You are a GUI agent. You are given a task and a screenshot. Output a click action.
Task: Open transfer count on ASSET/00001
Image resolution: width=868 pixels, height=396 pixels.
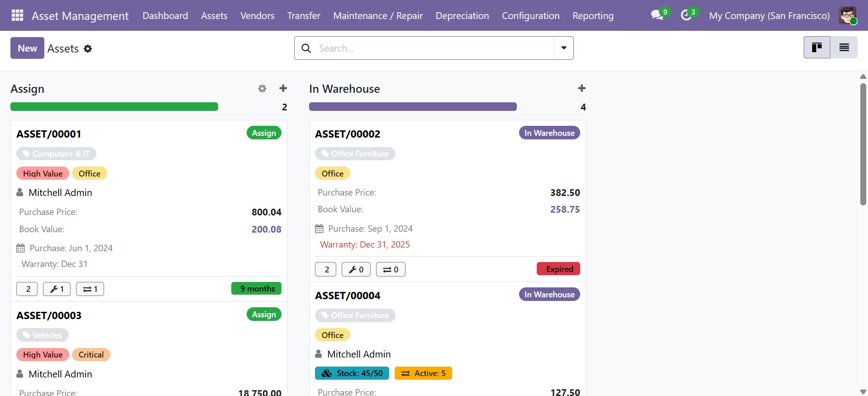pos(90,289)
